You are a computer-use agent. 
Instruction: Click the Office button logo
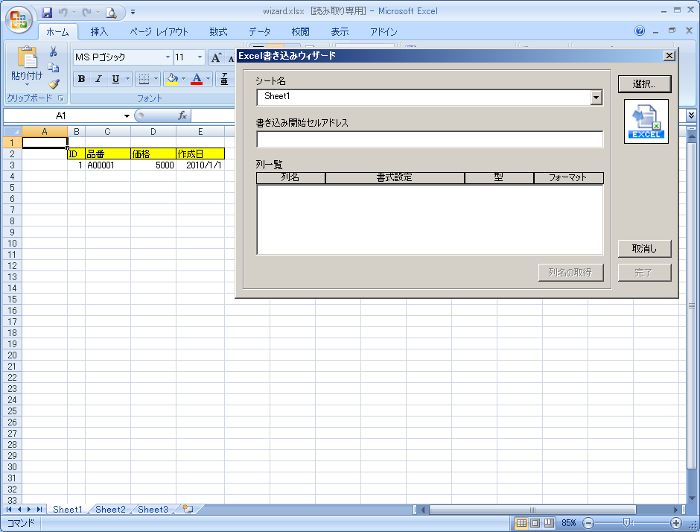(19, 20)
